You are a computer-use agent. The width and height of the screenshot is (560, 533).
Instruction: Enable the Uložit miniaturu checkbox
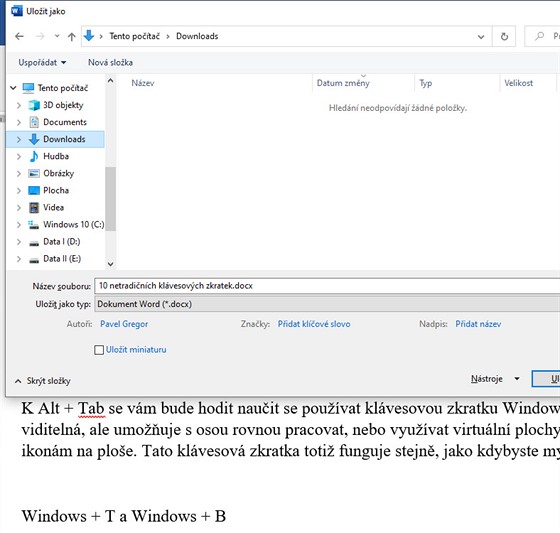(x=99, y=350)
